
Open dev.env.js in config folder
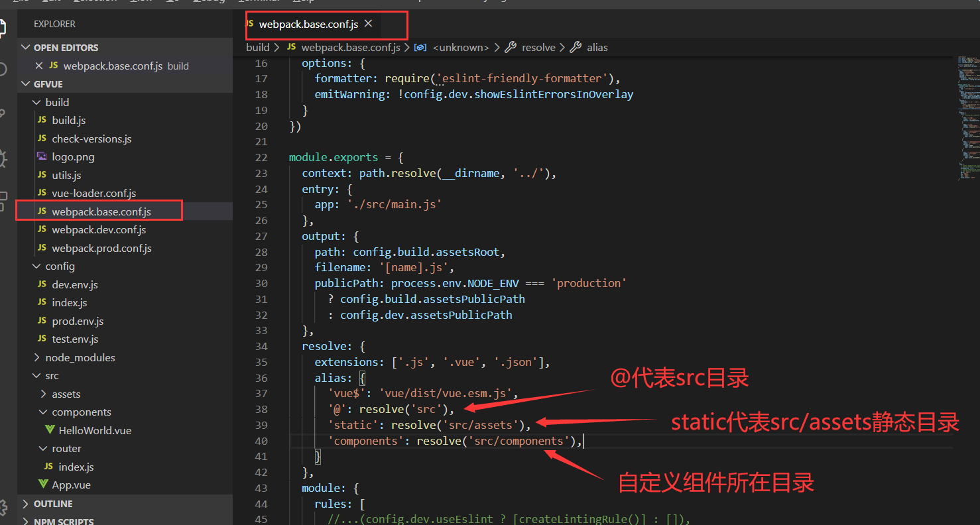pos(75,284)
